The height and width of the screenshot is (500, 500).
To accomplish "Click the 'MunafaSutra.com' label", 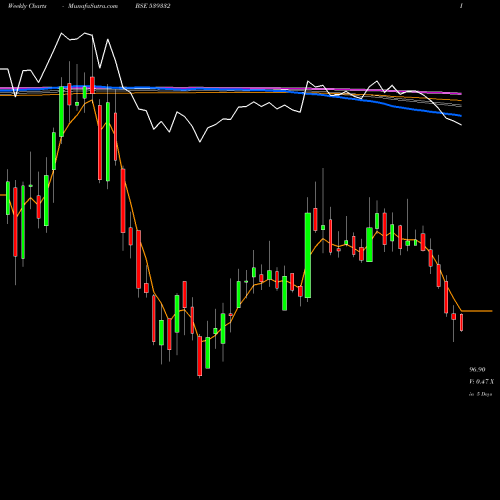I will [x=93, y=6].
